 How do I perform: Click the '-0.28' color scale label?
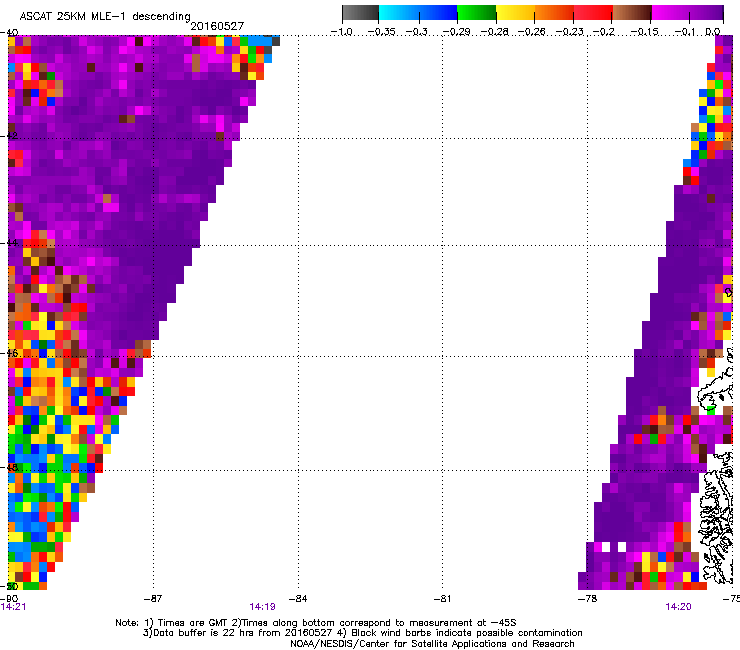pyautogui.click(x=495, y=32)
